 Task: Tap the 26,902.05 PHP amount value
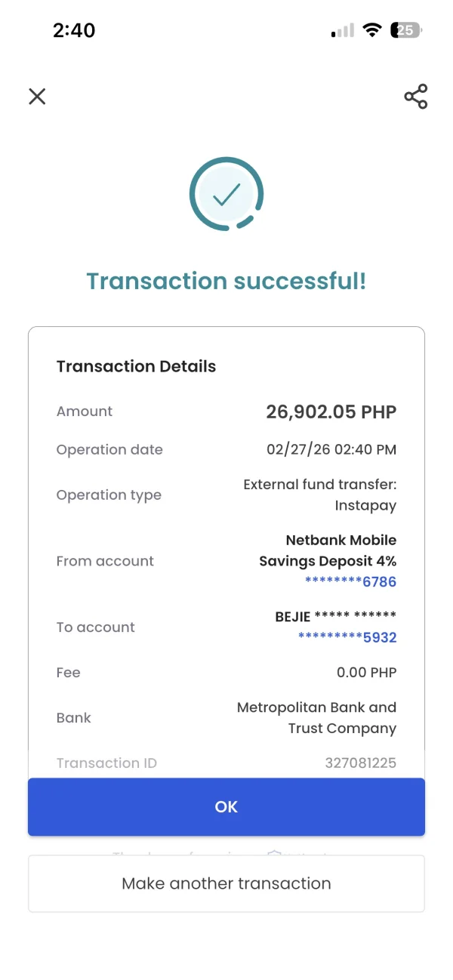tap(331, 411)
